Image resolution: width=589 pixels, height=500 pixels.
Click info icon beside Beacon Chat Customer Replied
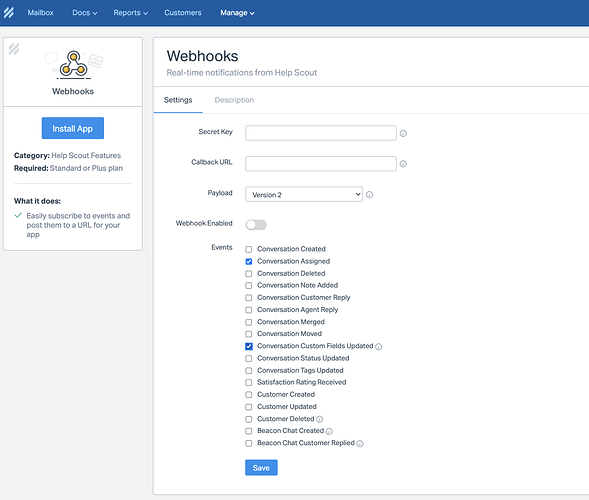[x=360, y=444]
